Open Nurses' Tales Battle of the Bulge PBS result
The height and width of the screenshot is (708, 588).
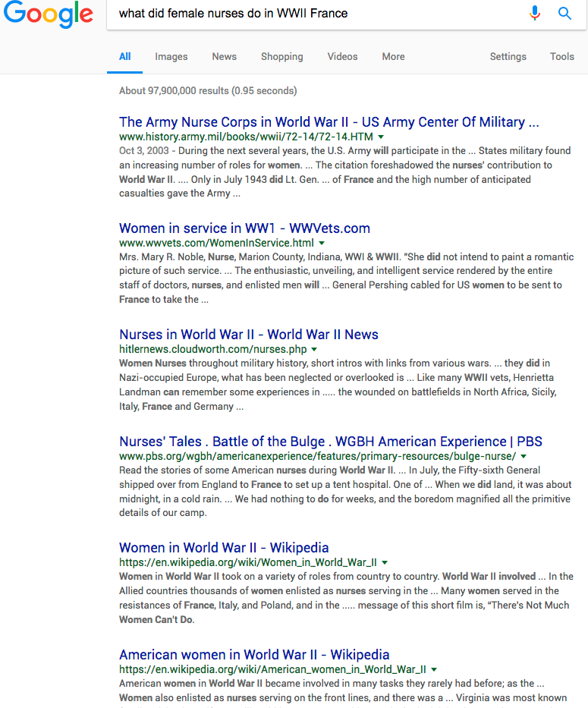coord(331,441)
